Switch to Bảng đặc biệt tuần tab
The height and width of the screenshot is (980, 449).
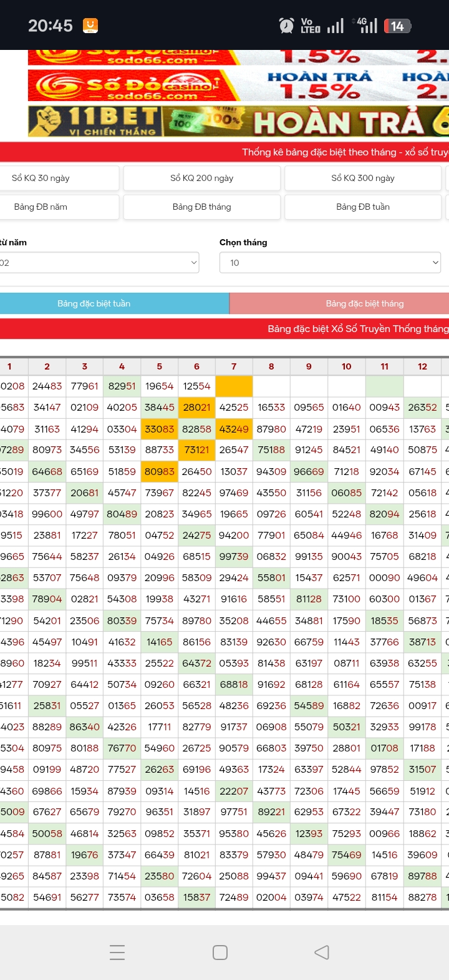tap(115, 303)
